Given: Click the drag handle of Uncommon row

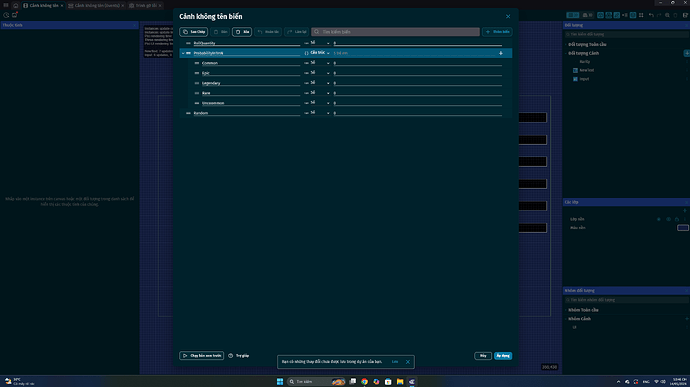Looking at the screenshot, I should click(197, 103).
